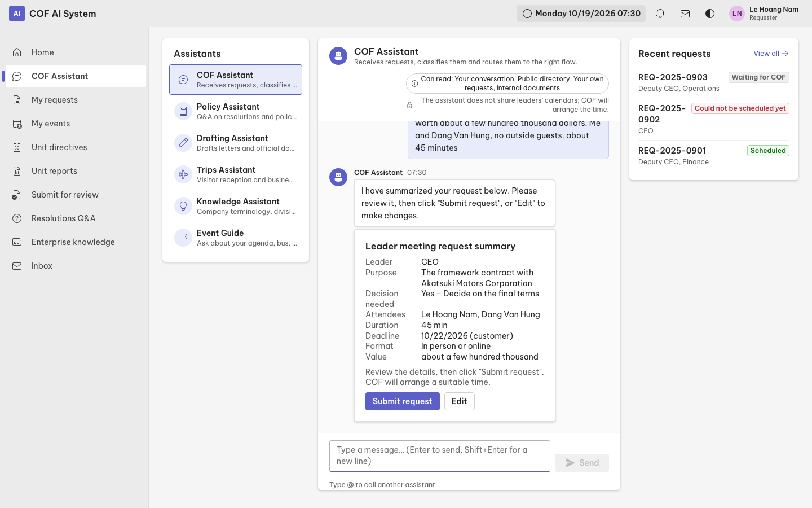Focus the message input field
Viewport: 812px width, 508px height.
click(x=440, y=456)
